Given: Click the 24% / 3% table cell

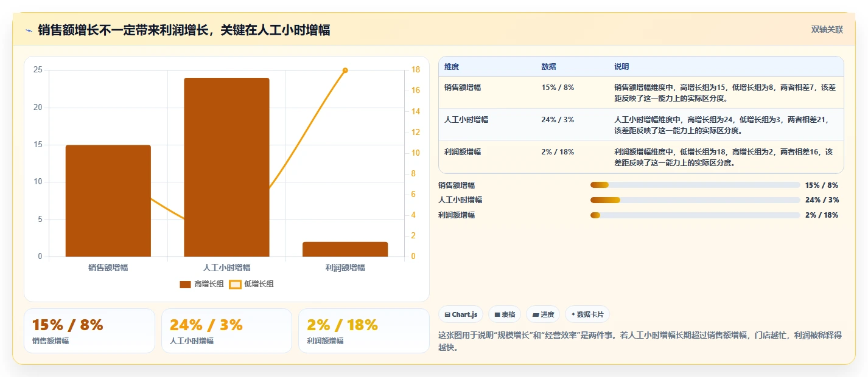Looking at the screenshot, I should click(558, 120).
